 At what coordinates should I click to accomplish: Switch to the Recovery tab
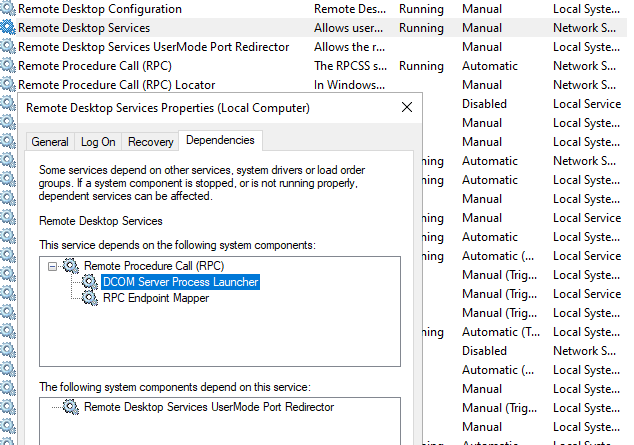[x=150, y=142]
